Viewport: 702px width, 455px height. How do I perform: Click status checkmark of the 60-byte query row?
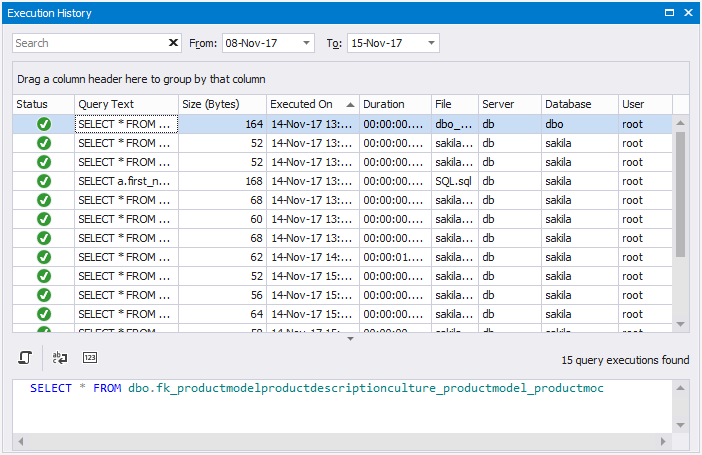click(x=44, y=219)
